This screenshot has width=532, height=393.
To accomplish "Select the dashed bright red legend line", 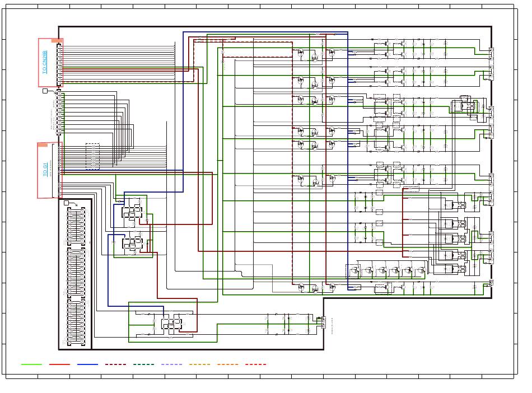I will click(x=255, y=364).
